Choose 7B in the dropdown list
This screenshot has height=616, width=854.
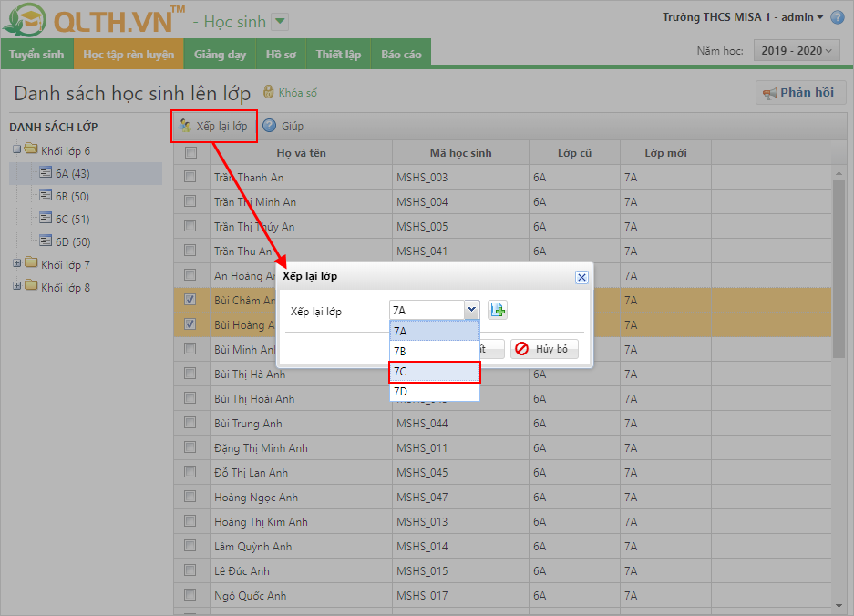click(435, 352)
